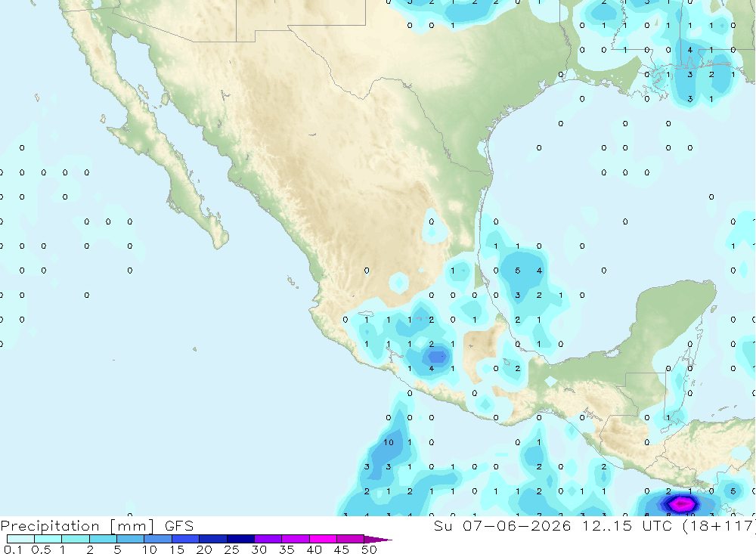Click the 1–2 mm legend swatch
Viewport: 756px width, 554px height.
75,539
